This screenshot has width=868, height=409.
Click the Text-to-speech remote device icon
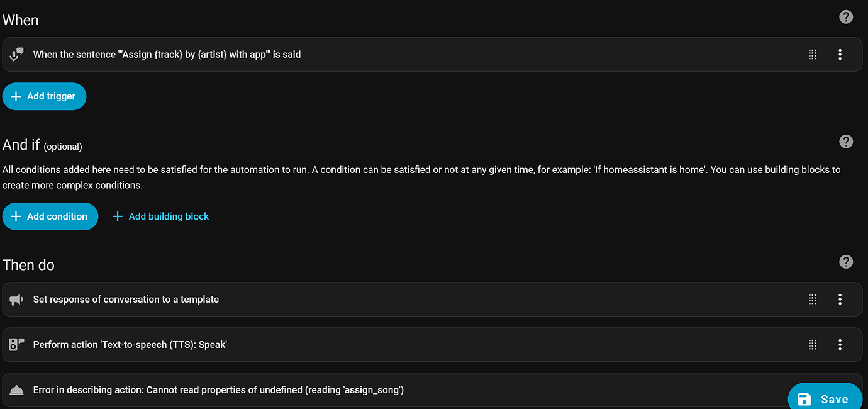click(x=16, y=344)
